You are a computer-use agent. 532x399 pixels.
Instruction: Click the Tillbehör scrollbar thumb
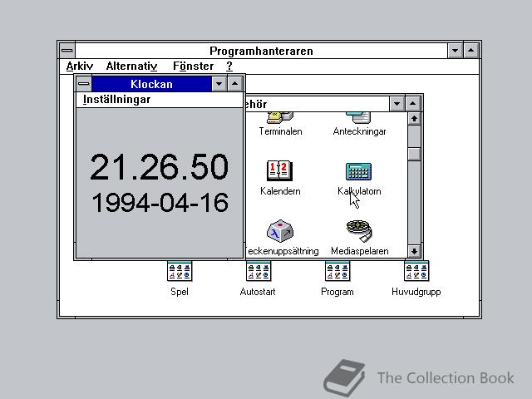(x=414, y=155)
